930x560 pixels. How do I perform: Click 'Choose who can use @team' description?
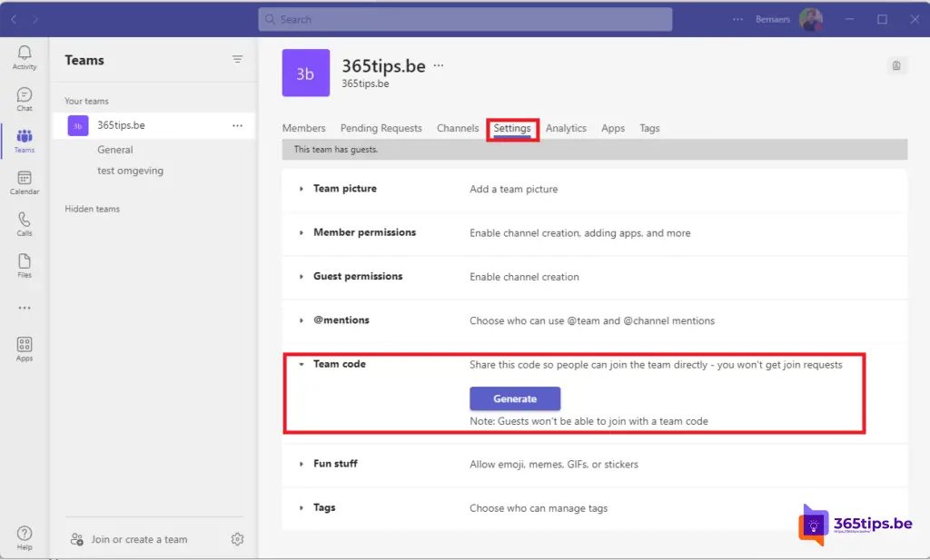592,320
